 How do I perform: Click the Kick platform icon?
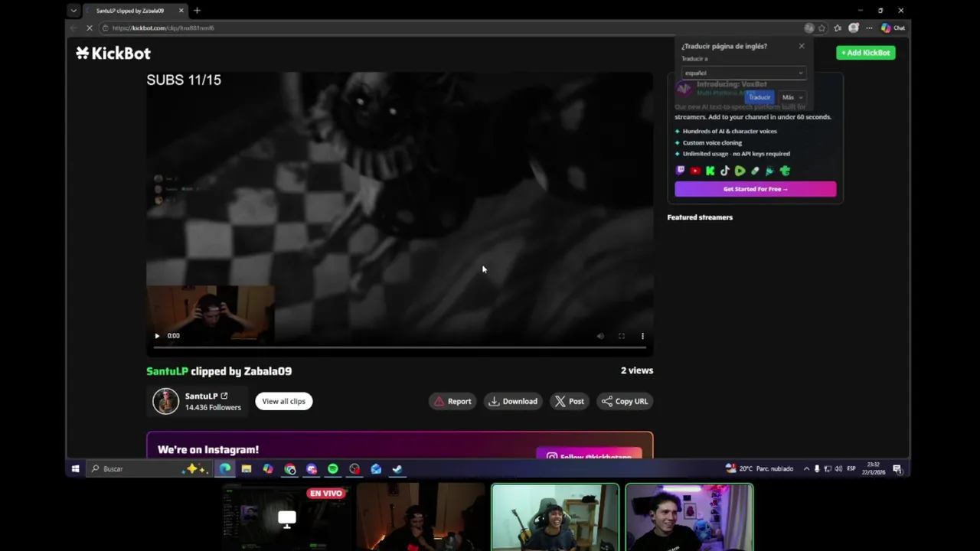pyautogui.click(x=710, y=171)
